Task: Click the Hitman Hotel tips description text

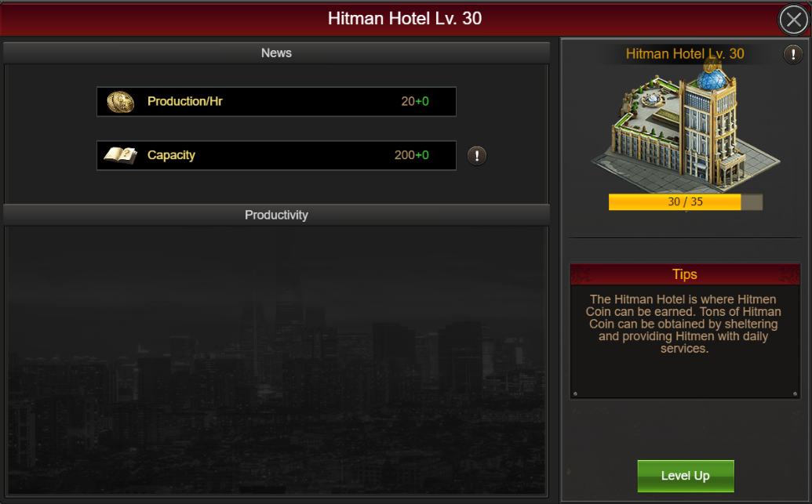Action: (x=683, y=324)
